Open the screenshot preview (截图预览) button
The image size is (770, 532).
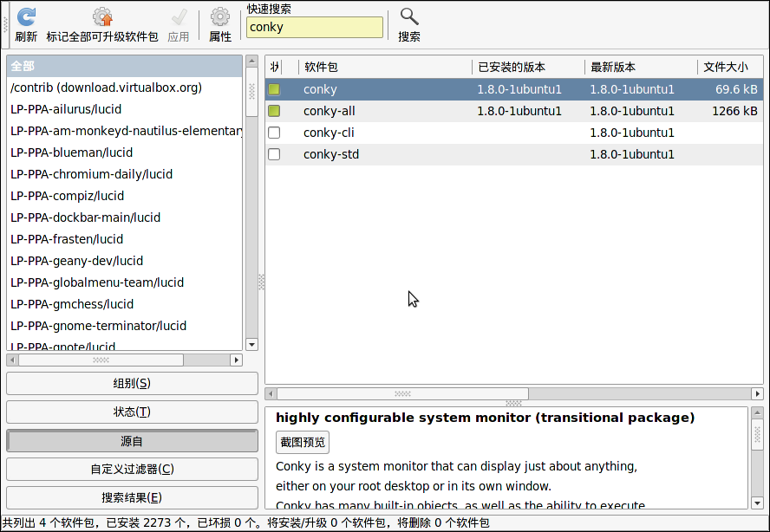303,442
